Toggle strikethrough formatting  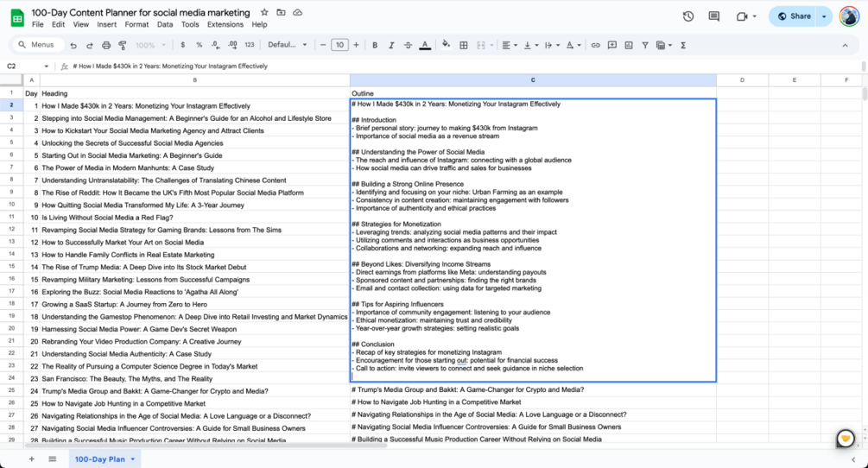pyautogui.click(x=408, y=46)
